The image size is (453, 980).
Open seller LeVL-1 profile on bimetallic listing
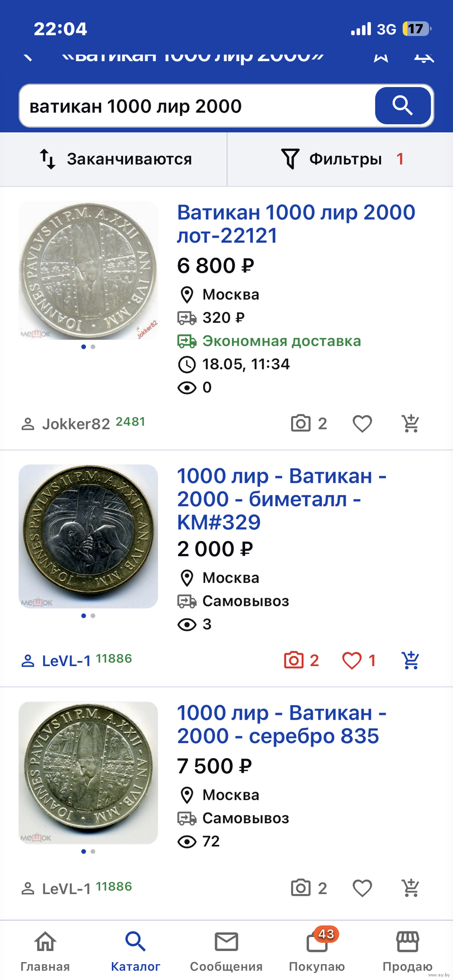click(66, 661)
